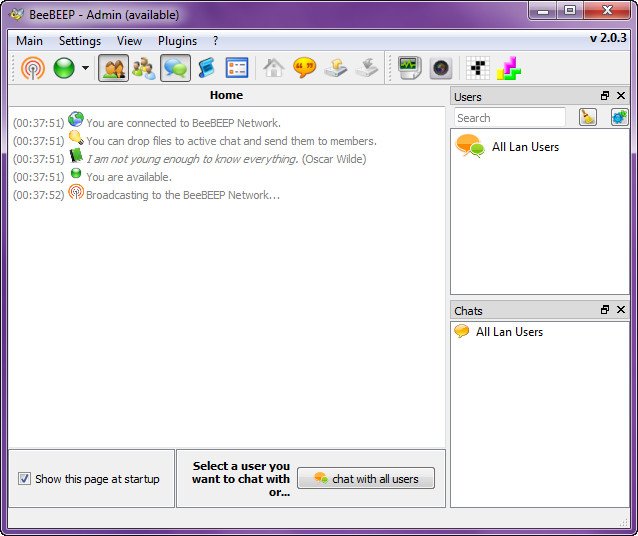The image size is (638, 536).
Task: Click the 'You are available.' message text
Action: click(129, 177)
